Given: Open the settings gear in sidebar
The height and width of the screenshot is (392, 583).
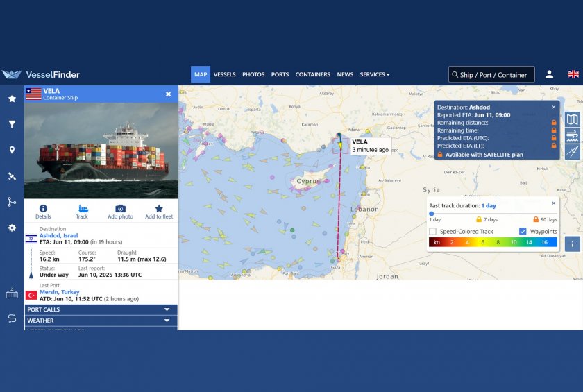Looking at the screenshot, I should (x=12, y=228).
